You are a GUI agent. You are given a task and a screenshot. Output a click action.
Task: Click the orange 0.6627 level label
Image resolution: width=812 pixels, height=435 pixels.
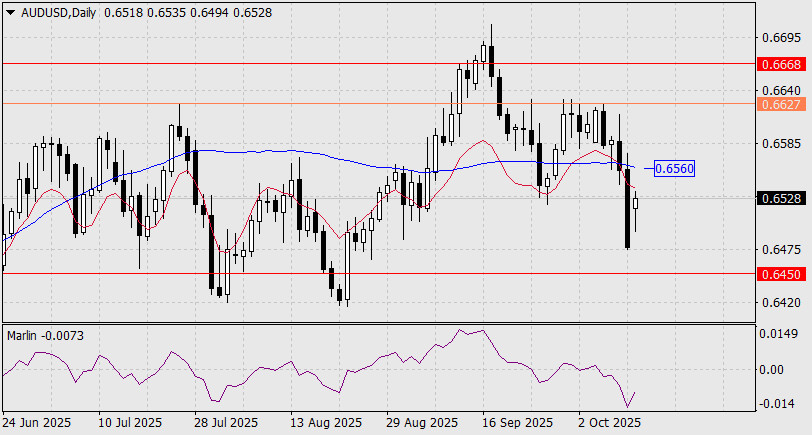coord(781,105)
